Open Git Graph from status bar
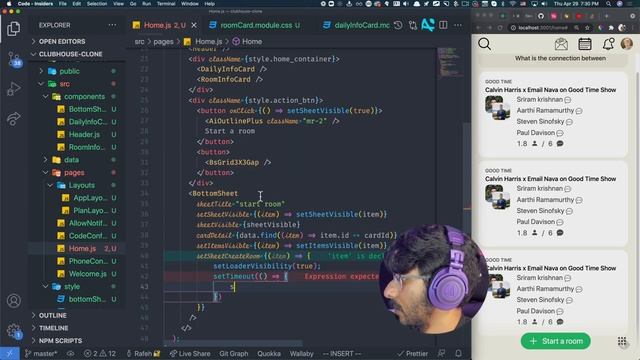This screenshot has width=640, height=360. coord(233,354)
